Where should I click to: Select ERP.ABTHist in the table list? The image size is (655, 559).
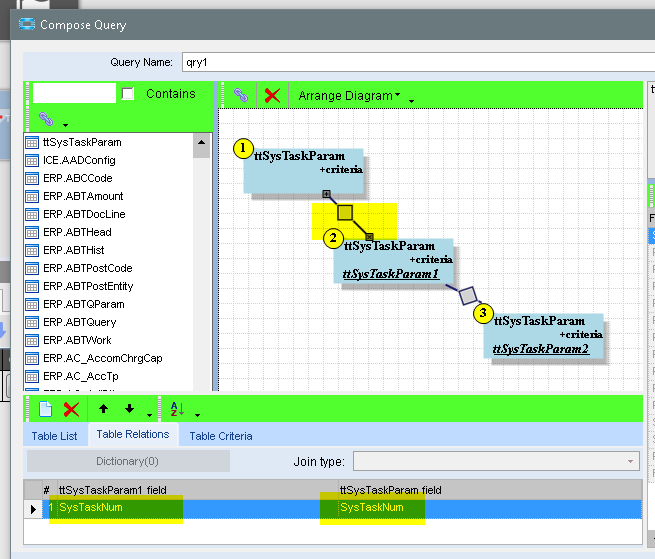coord(74,250)
